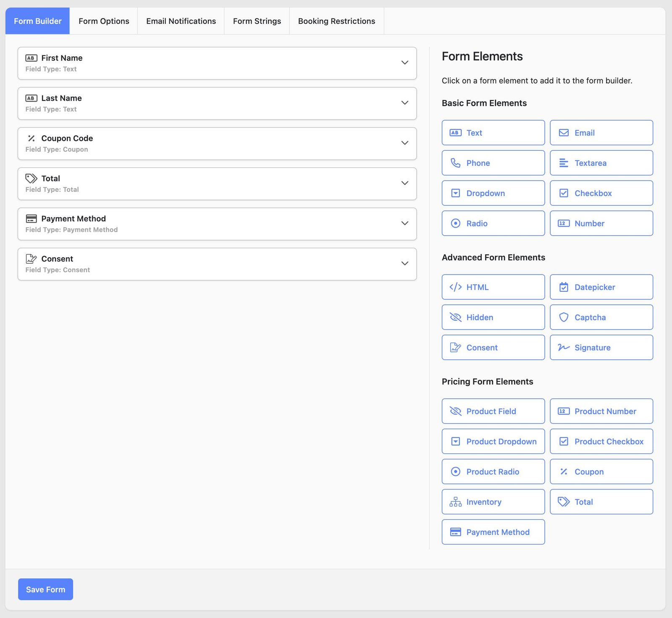This screenshot has height=618, width=672.
Task: Select the Booking Restrictions tab
Action: coord(336,21)
